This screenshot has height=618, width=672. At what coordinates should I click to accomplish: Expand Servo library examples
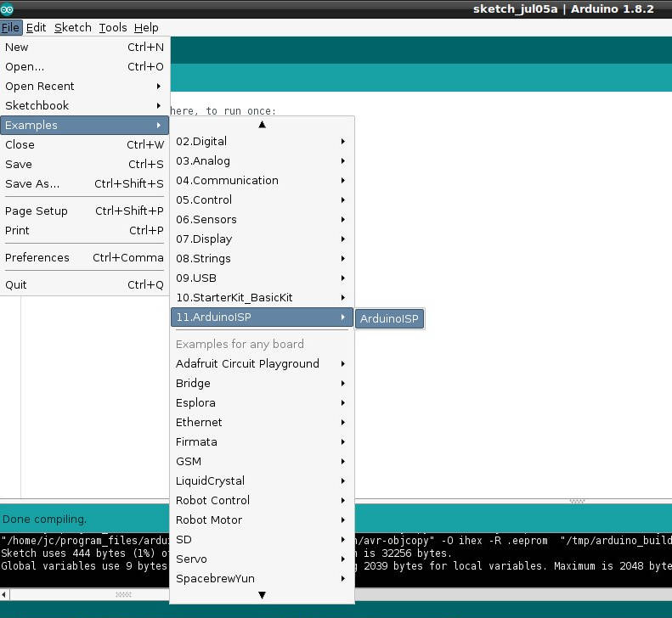tap(262, 559)
